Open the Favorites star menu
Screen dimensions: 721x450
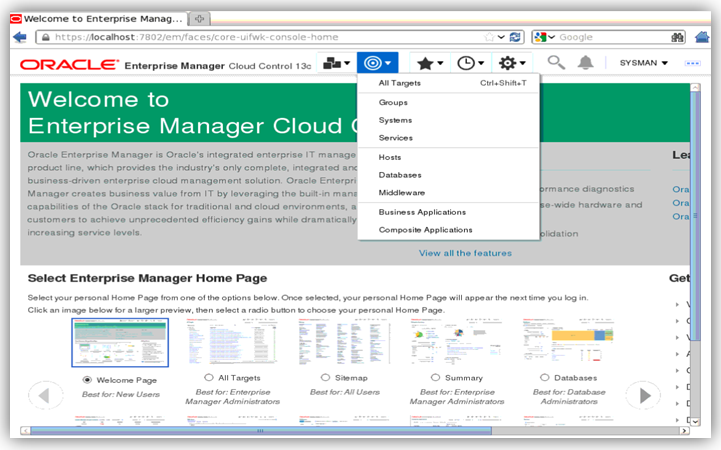tap(429, 63)
